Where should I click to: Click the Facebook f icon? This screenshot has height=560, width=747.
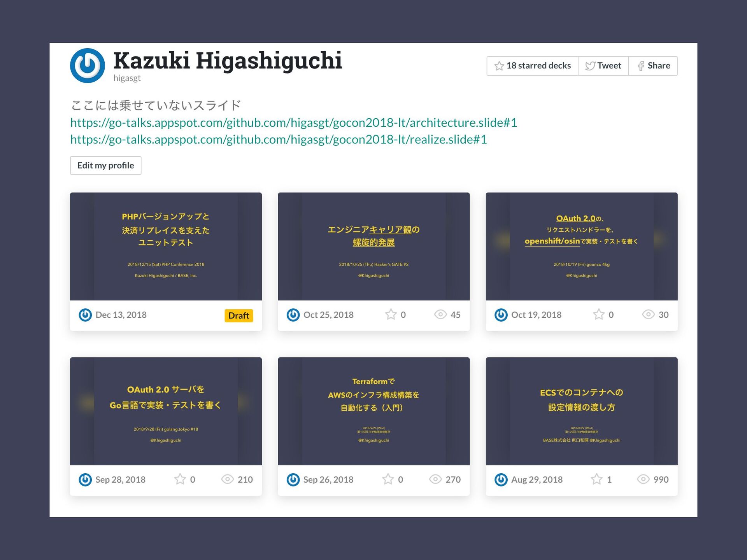pos(641,66)
